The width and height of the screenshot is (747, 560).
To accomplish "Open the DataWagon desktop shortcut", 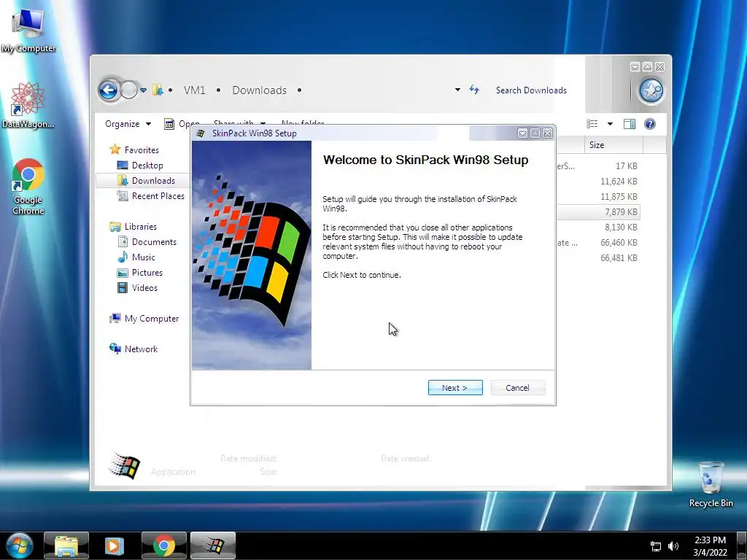I will [x=28, y=105].
